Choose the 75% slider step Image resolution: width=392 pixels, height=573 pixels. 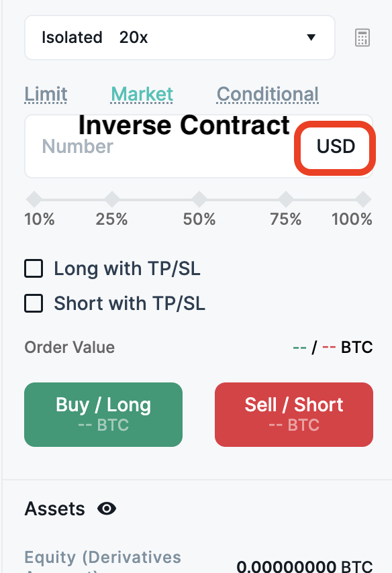[285, 199]
